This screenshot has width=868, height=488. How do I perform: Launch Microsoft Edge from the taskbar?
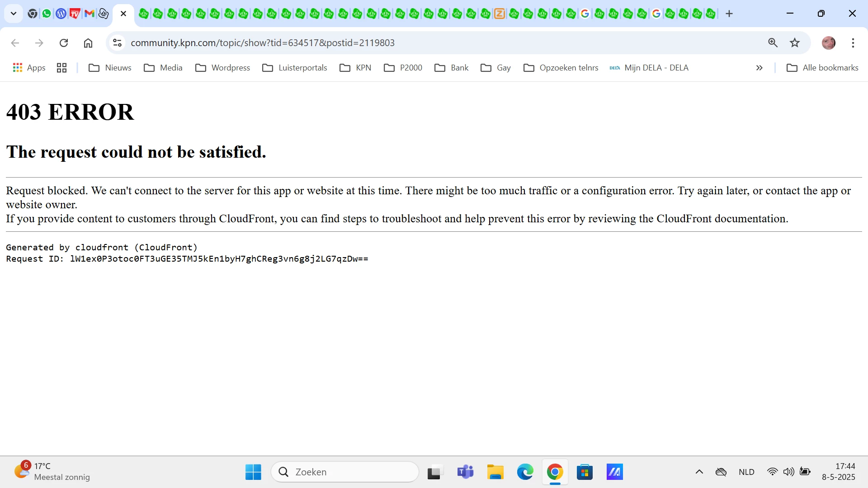[525, 472]
